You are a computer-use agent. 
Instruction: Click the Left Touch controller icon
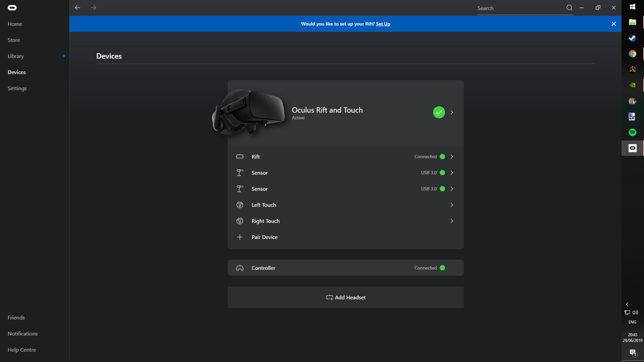coord(240,205)
